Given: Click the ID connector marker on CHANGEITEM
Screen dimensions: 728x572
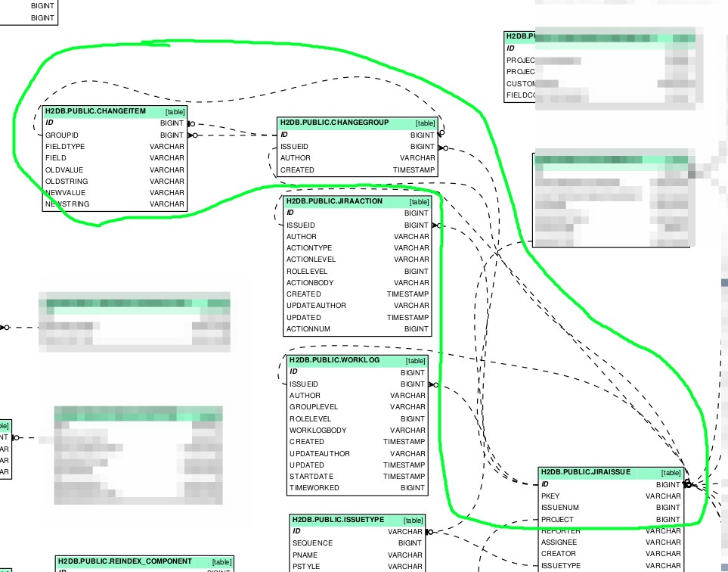Looking at the screenshot, I should point(191,123).
